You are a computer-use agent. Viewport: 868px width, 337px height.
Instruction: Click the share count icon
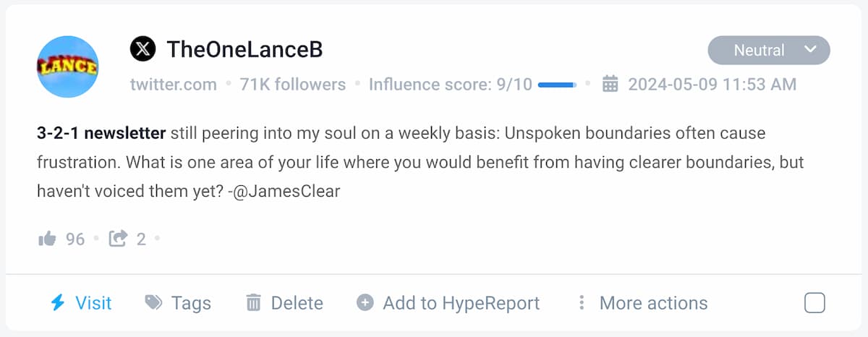coord(118,239)
